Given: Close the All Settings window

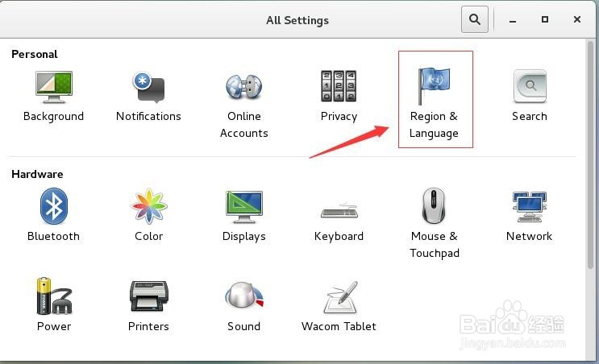Looking at the screenshot, I should point(577,19).
